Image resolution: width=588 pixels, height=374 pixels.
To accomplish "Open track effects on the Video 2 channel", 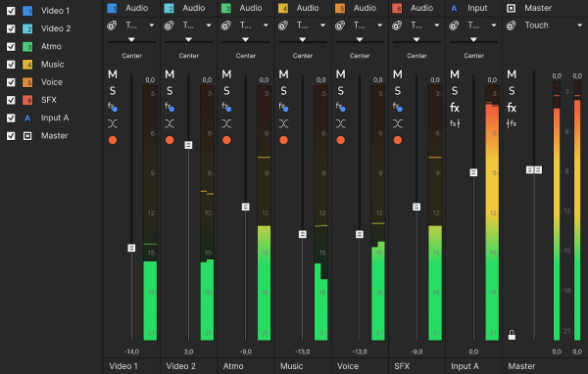I will tap(170, 107).
